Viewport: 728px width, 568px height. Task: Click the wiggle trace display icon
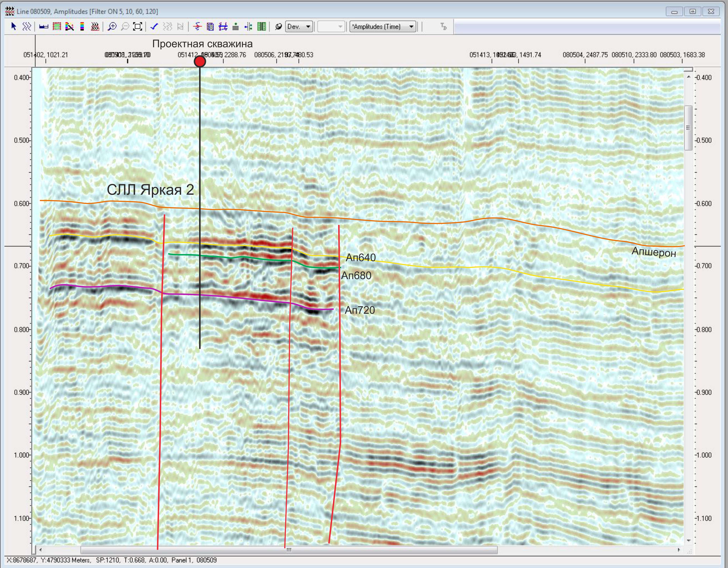[x=27, y=26]
